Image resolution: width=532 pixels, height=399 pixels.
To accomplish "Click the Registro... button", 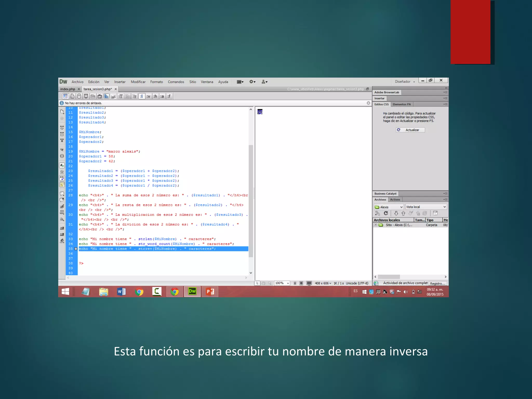I will [438, 283].
